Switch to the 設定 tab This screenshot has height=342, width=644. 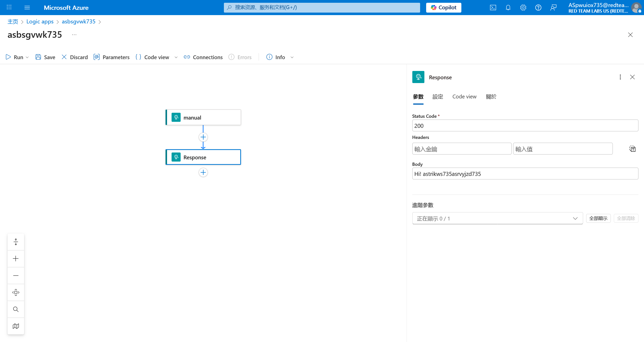[x=438, y=97]
